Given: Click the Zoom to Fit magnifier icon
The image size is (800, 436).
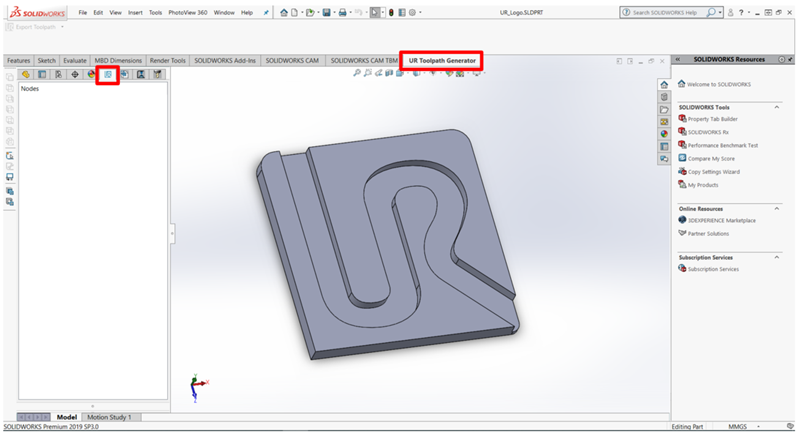Looking at the screenshot, I should click(x=357, y=73).
